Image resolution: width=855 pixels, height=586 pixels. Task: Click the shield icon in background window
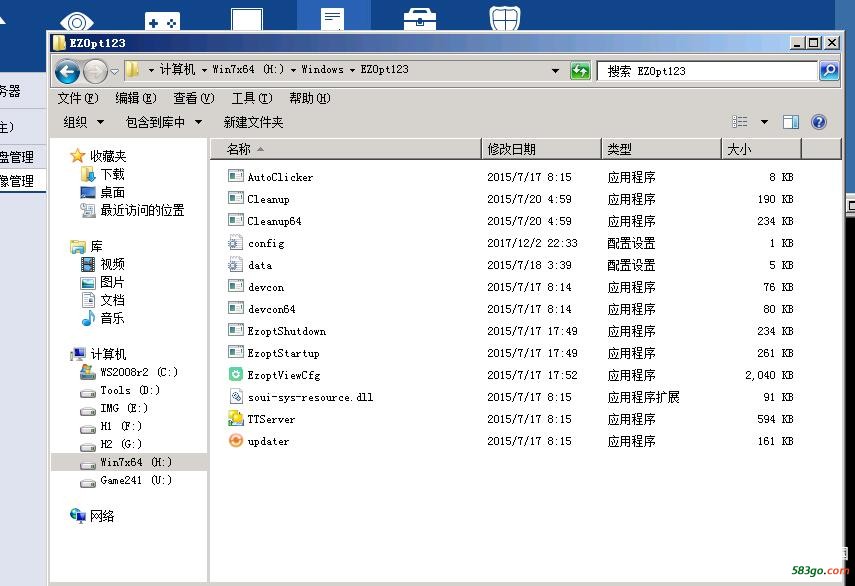click(505, 17)
